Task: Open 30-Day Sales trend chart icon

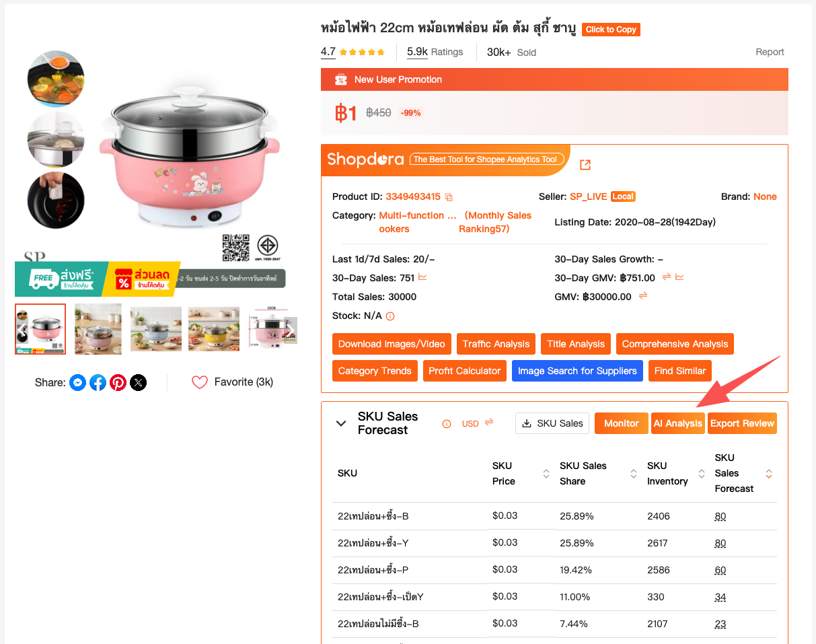Action: coord(422,277)
